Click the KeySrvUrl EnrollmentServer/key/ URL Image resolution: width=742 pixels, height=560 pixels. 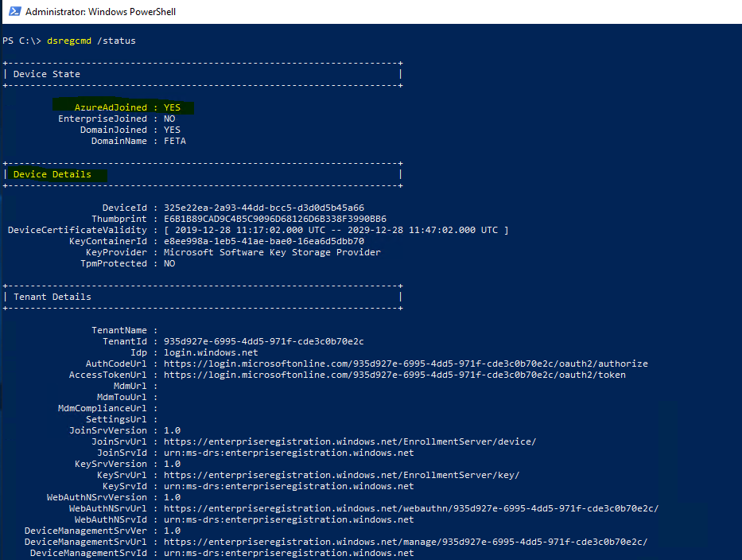click(342, 475)
